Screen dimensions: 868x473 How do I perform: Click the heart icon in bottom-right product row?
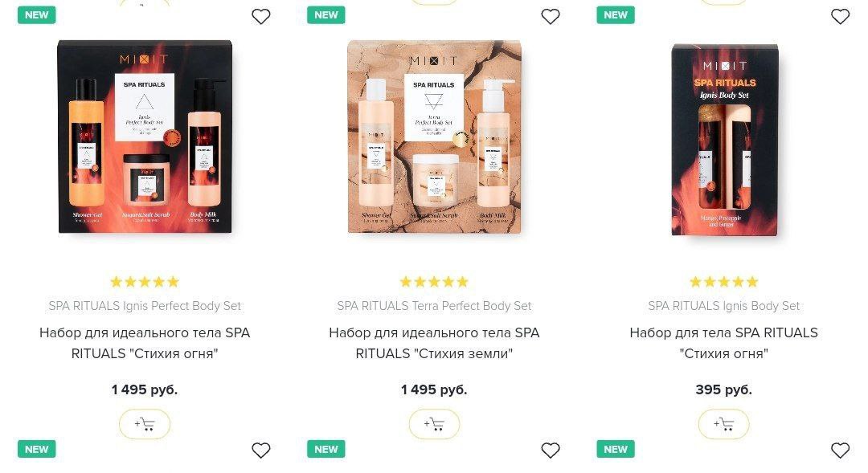pyautogui.click(x=840, y=451)
